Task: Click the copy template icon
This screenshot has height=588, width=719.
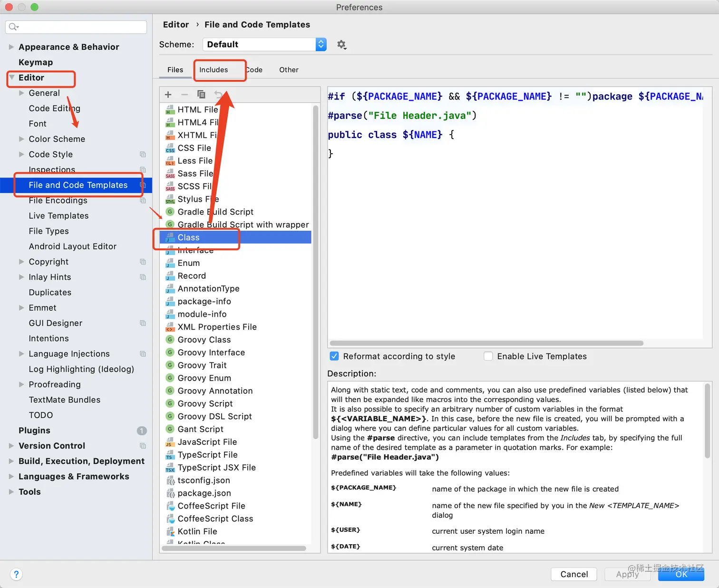Action: click(201, 95)
